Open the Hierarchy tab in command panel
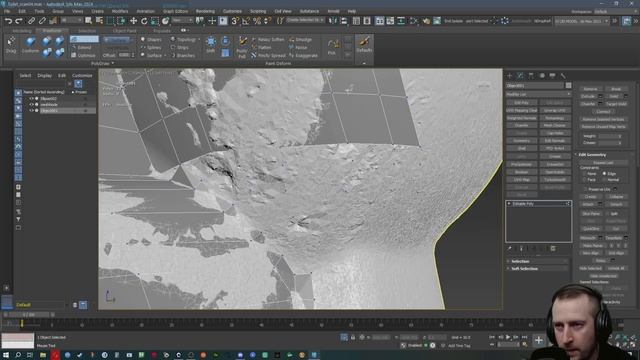 click(x=531, y=76)
